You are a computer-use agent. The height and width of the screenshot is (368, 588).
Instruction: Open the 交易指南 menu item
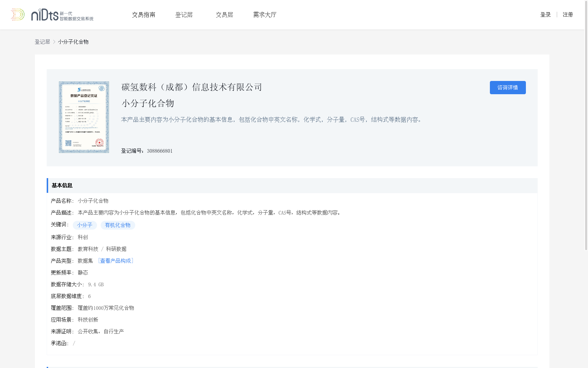144,15
